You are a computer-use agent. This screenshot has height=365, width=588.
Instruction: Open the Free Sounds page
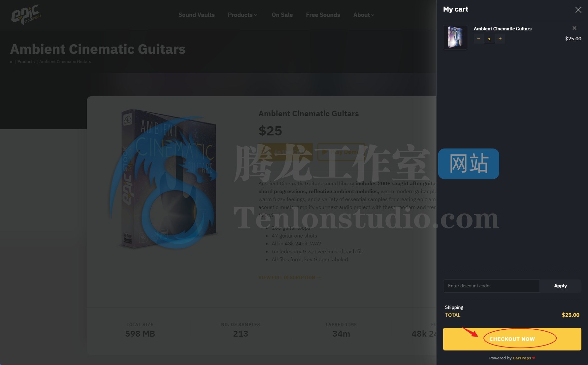tap(323, 15)
